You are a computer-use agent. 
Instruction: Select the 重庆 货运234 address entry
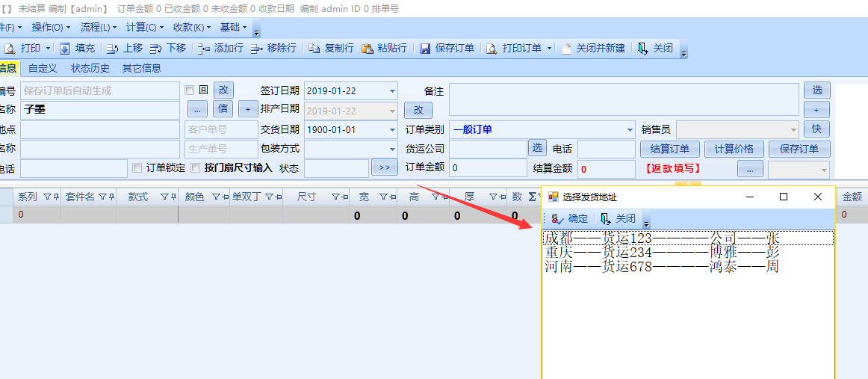pos(661,252)
